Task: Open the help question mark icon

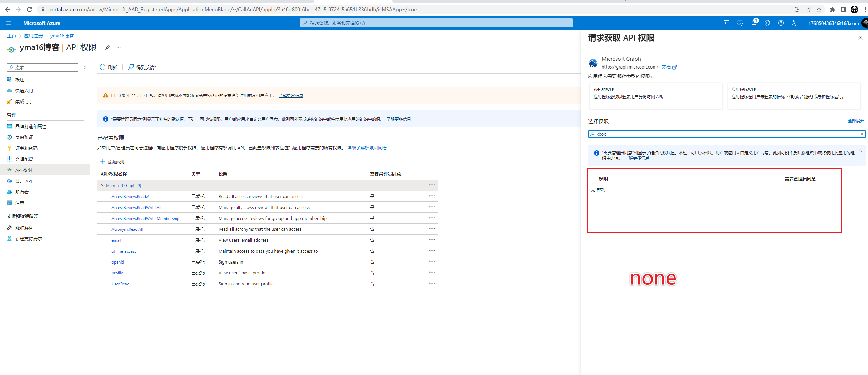Action: [781, 23]
